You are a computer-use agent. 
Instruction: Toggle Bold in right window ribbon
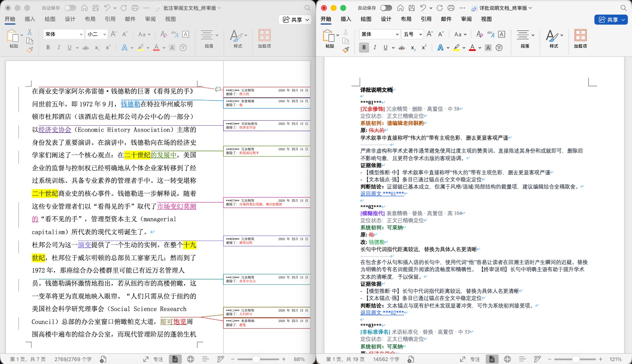[x=364, y=48]
